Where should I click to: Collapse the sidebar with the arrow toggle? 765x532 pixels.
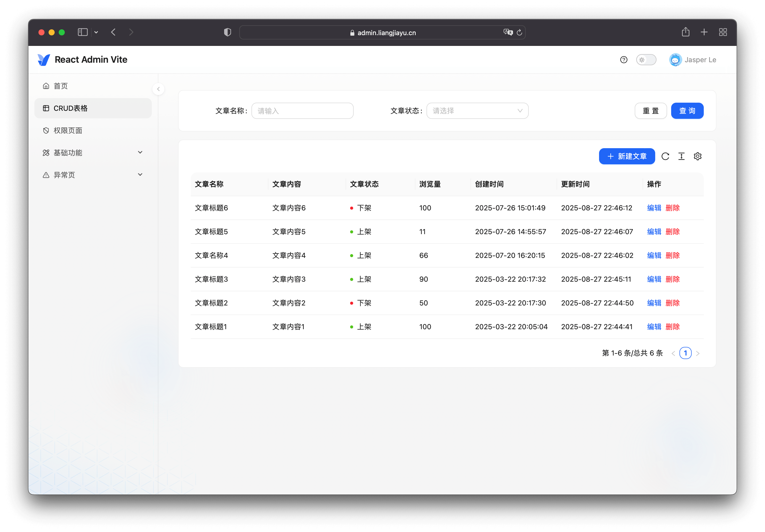click(158, 89)
